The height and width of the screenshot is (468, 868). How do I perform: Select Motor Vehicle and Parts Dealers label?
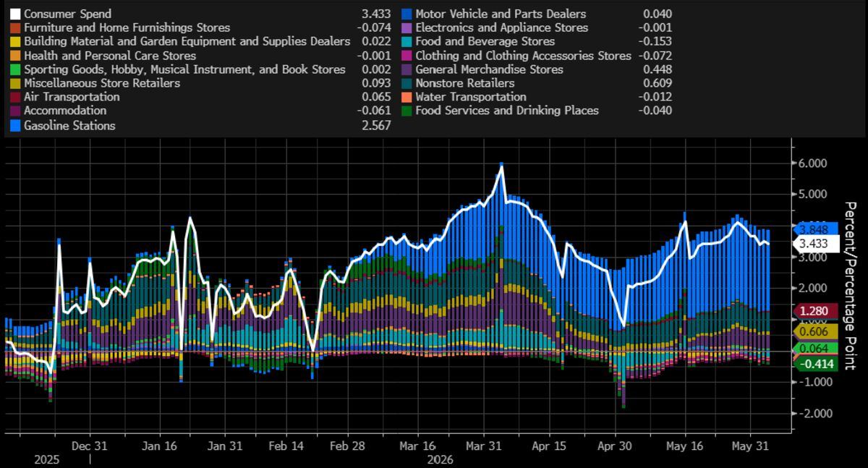[501, 14]
